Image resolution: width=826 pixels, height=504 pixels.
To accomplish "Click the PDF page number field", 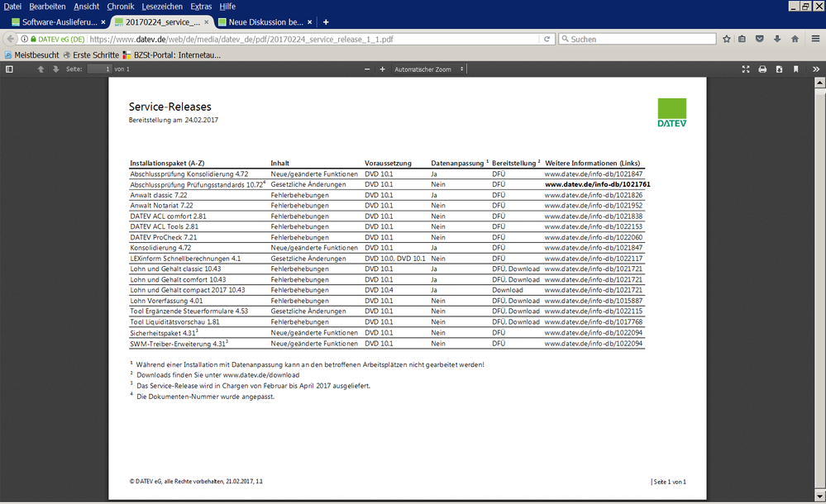I will [99, 69].
